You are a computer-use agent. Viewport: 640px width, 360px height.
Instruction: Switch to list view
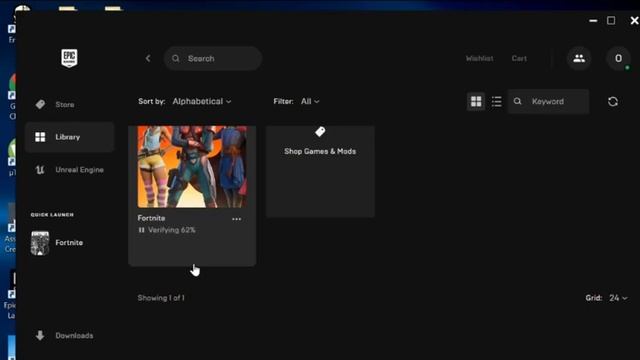pos(496,101)
